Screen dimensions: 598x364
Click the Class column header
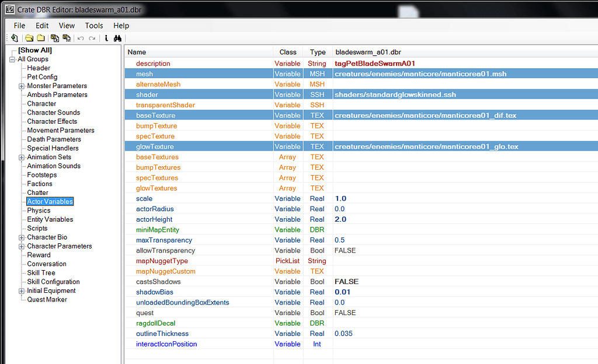tap(288, 52)
